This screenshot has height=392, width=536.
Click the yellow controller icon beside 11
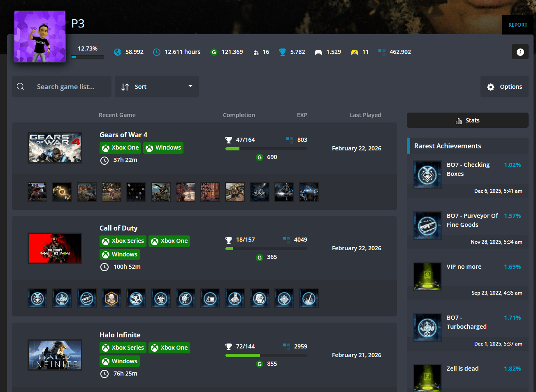354,52
